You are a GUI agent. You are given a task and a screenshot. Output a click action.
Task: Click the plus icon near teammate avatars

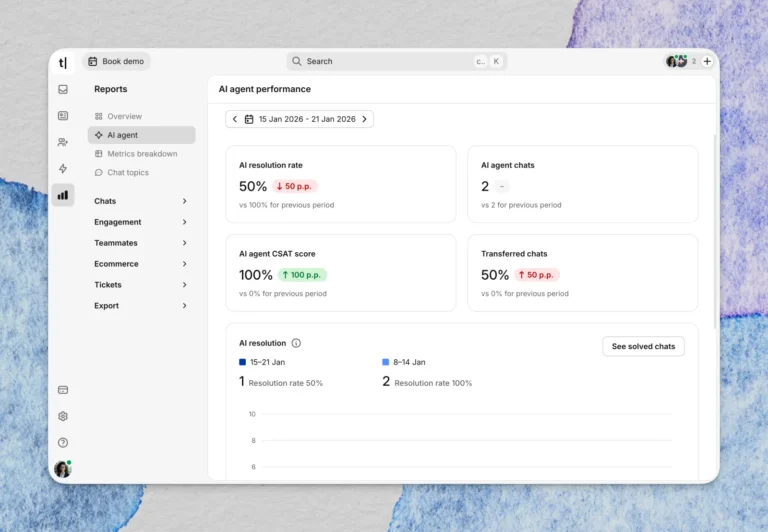click(x=707, y=61)
